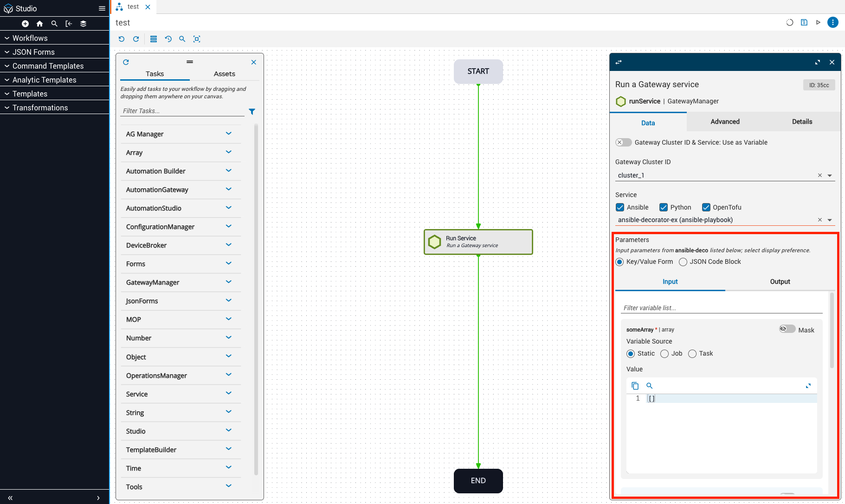Click the undo icon in canvas toolbar
The image size is (845, 504).
click(x=122, y=39)
